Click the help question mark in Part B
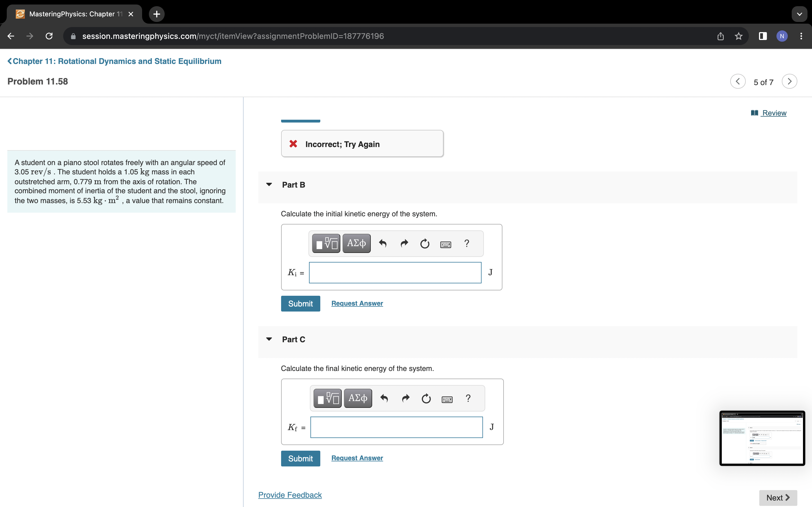812x507 pixels. click(x=466, y=243)
